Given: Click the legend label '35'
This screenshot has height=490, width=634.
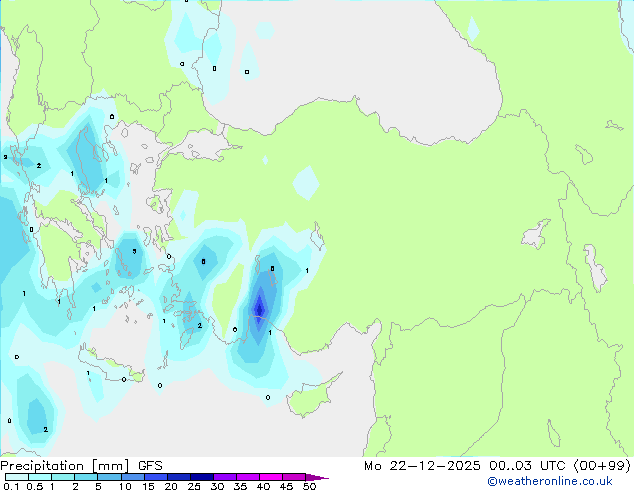Looking at the screenshot, I should 240,486.
